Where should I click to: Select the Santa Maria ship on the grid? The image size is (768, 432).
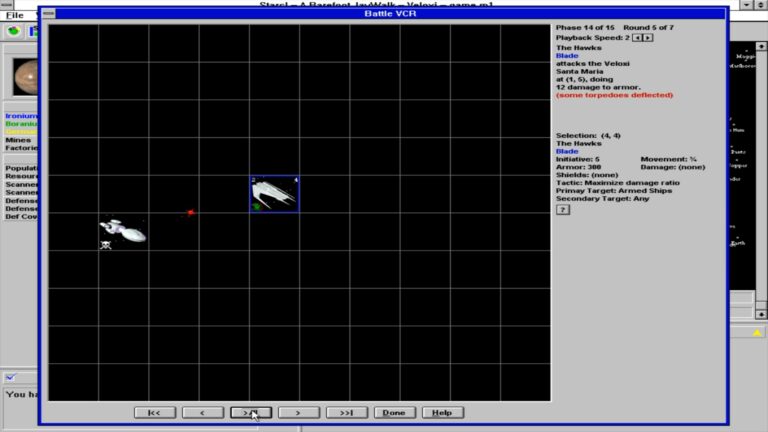point(123,230)
